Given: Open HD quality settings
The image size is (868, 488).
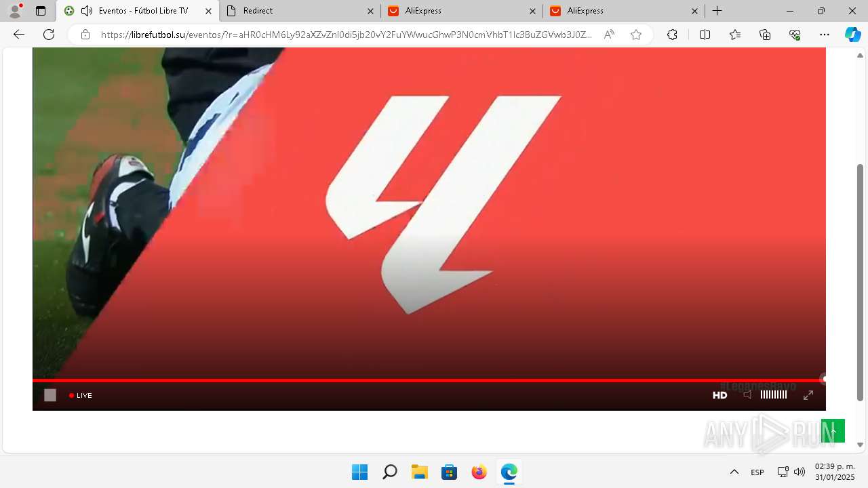Looking at the screenshot, I should [x=719, y=395].
